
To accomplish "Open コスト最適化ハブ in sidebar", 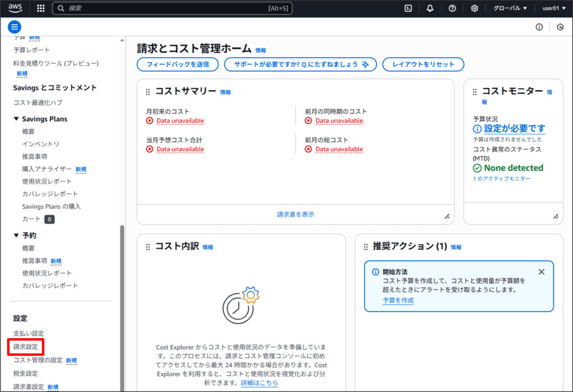I will [x=37, y=103].
